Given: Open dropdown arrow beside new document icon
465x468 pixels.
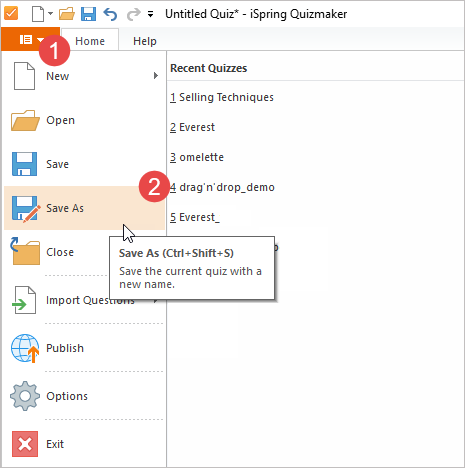Looking at the screenshot, I should 50,14.
